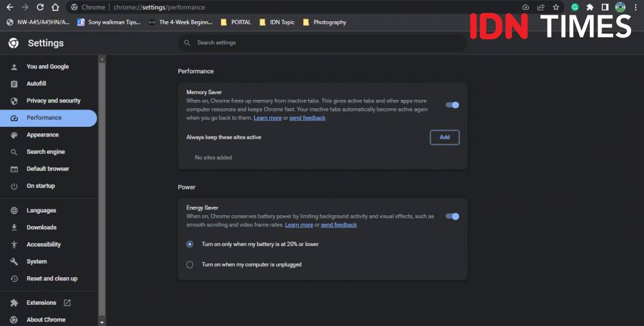
Task: Click the sidebar scrollbar up arrow
Action: pyautogui.click(x=102, y=59)
